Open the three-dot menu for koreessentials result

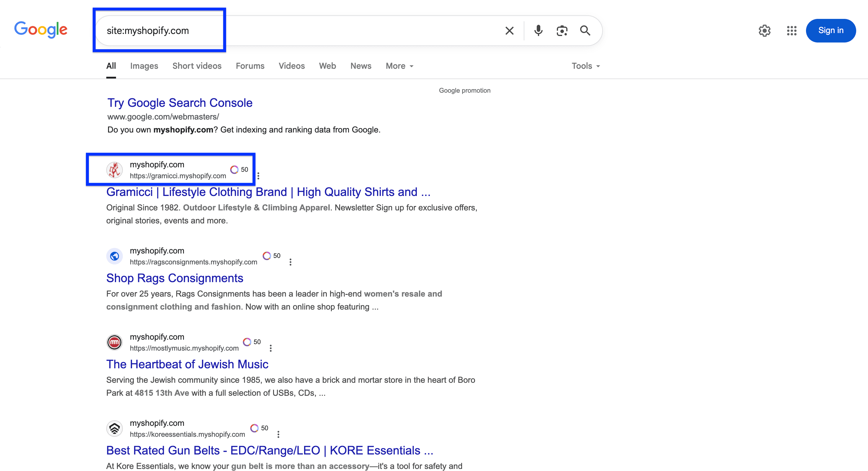(278, 434)
